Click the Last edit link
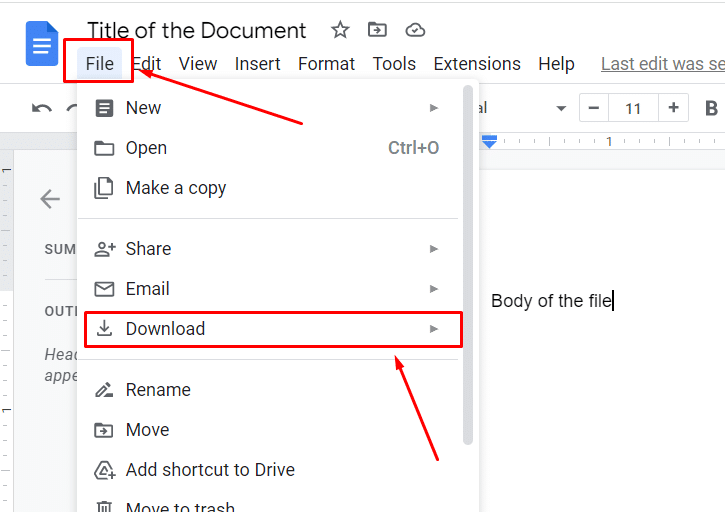This screenshot has height=512, width=725. [x=663, y=64]
